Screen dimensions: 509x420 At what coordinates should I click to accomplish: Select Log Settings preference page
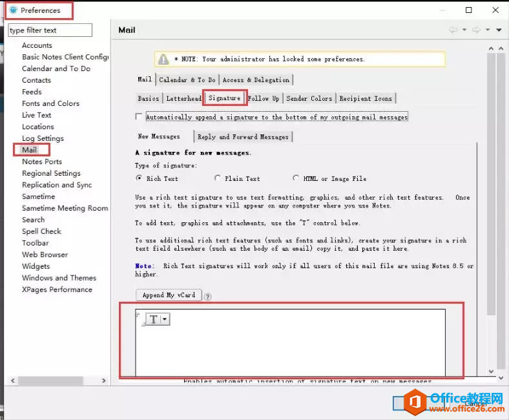click(x=43, y=138)
